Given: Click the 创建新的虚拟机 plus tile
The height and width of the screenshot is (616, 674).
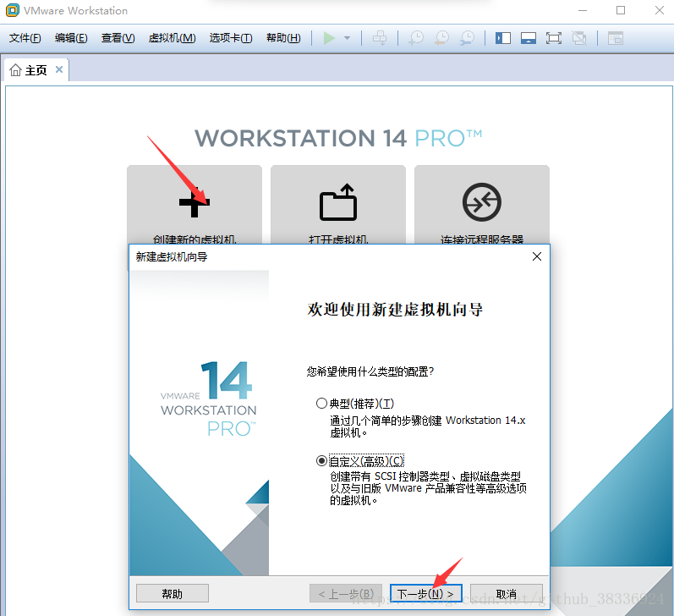Looking at the screenshot, I should click(x=195, y=205).
